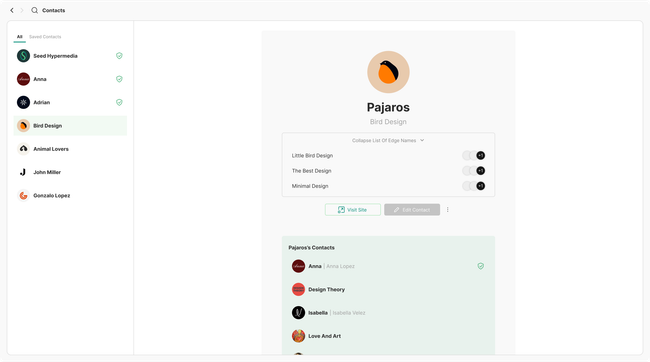
Task: Open the three-dot more options menu
Action: (x=448, y=210)
